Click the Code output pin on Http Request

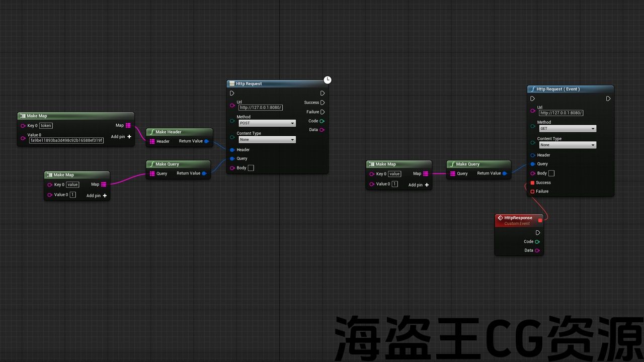[322, 121]
